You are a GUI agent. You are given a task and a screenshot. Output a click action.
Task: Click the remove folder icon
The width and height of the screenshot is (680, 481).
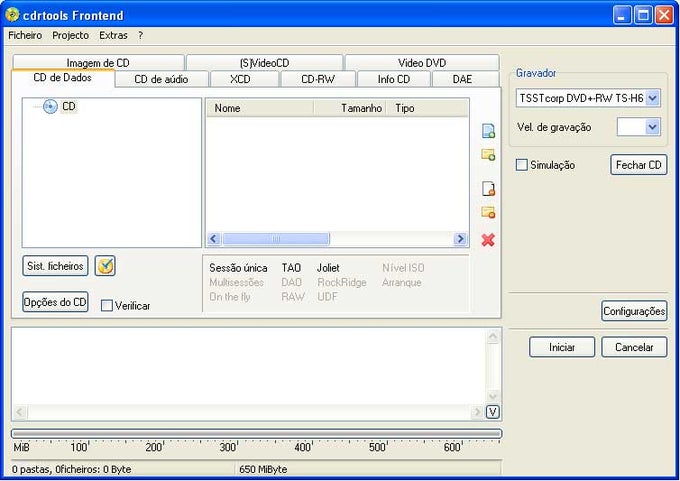coord(488,212)
